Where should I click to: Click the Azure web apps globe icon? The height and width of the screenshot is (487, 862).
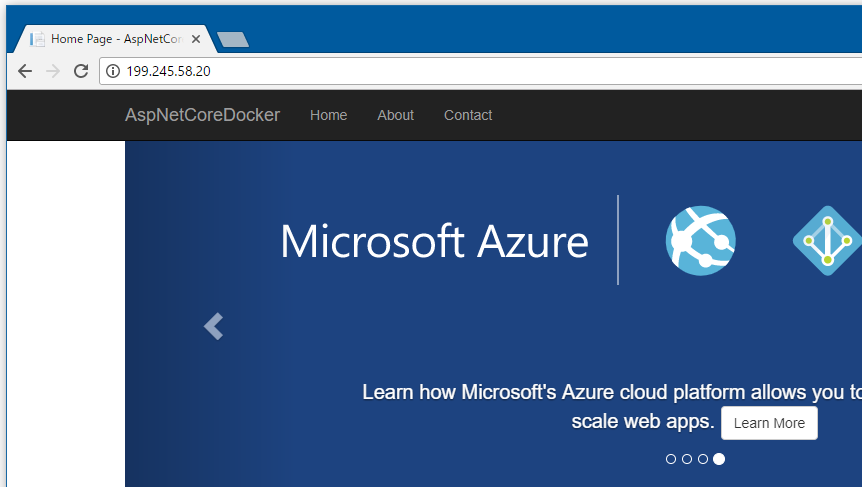click(700, 241)
